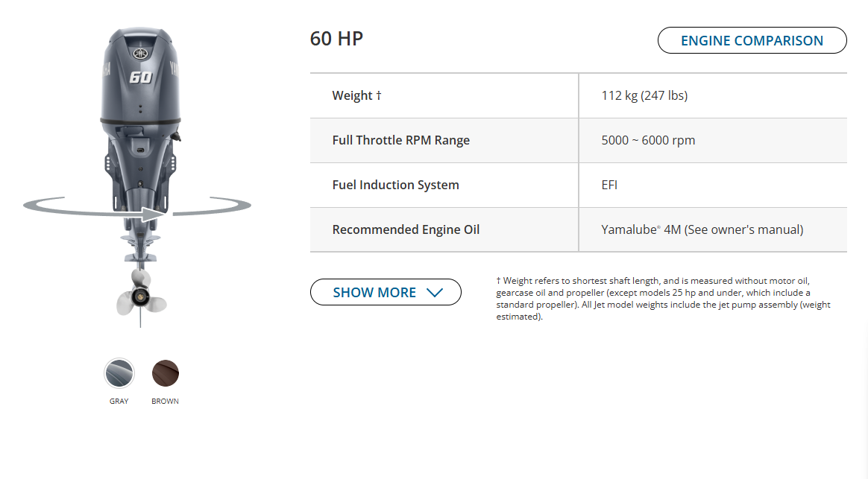Click the dagger symbol next to Weight

click(379, 95)
